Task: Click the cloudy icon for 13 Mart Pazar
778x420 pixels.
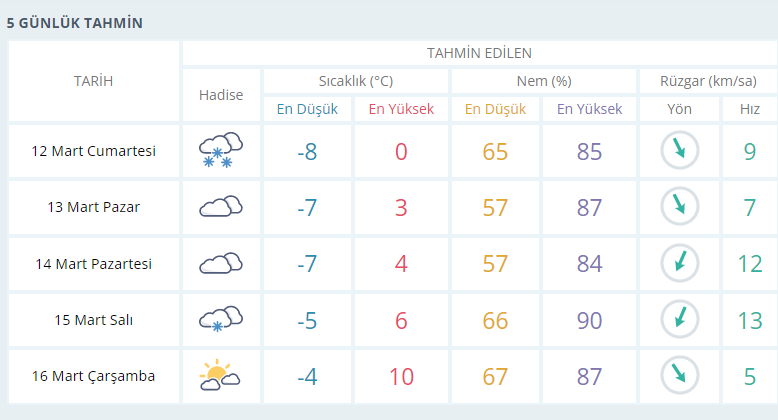Action: pos(221,206)
